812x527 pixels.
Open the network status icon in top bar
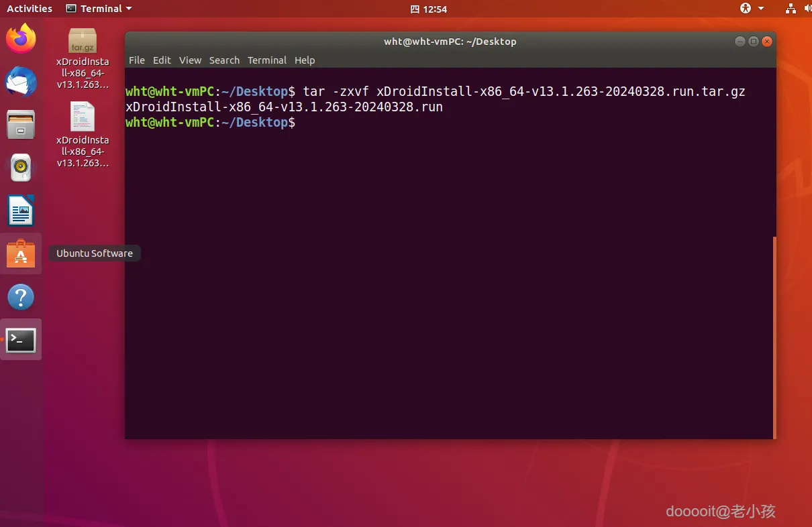(791, 9)
